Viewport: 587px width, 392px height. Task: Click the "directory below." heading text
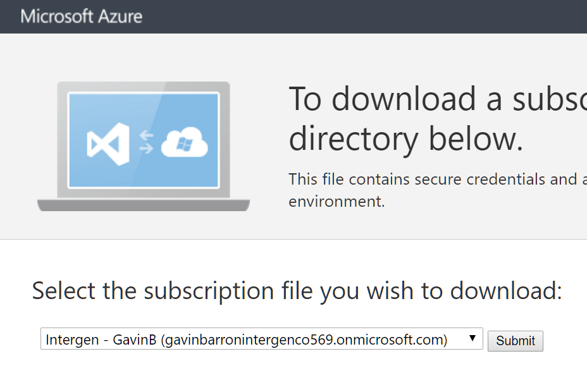pyautogui.click(x=405, y=139)
